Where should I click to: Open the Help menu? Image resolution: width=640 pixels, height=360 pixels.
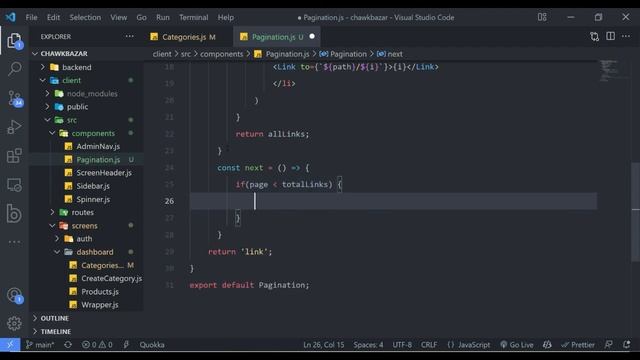pyautogui.click(x=225, y=18)
